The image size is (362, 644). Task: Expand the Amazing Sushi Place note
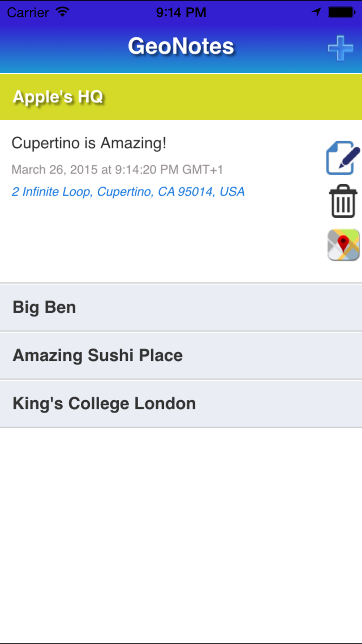point(181,355)
